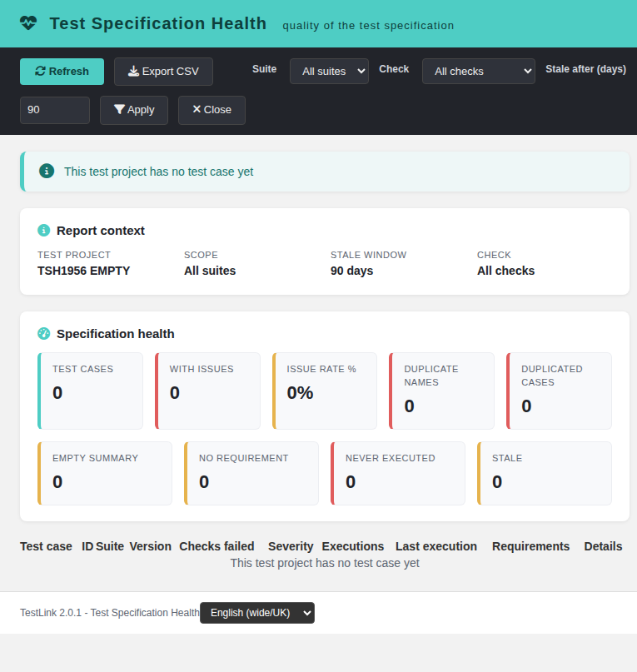637x672 pixels.
Task: Click the 'Suite' column header in the table
Action: click(110, 546)
